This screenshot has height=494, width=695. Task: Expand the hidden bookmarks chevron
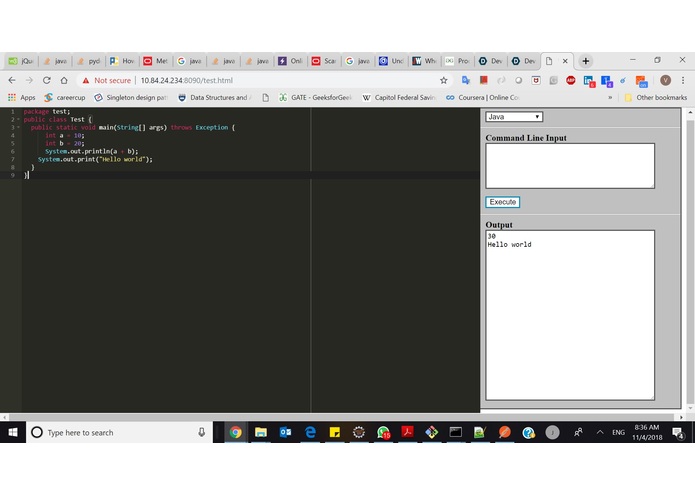tap(610, 97)
